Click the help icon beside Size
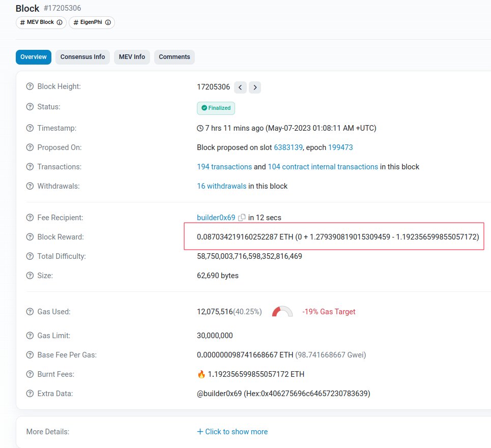This screenshot has height=448, width=491. [30, 276]
